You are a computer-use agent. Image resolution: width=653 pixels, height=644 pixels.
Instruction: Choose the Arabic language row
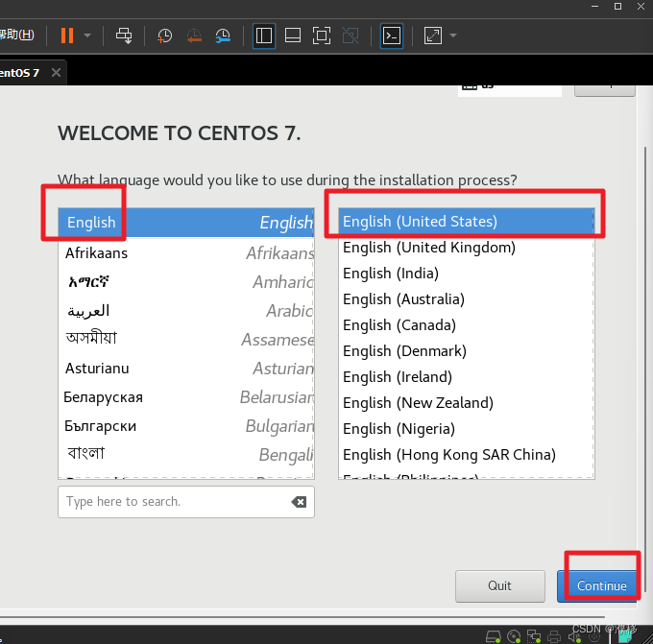[x=186, y=311]
